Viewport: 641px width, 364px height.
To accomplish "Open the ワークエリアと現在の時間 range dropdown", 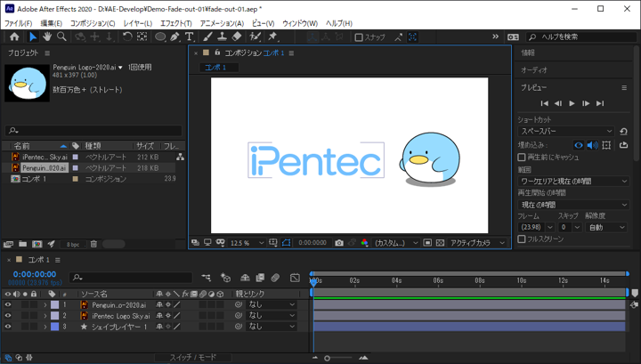I will coord(573,181).
